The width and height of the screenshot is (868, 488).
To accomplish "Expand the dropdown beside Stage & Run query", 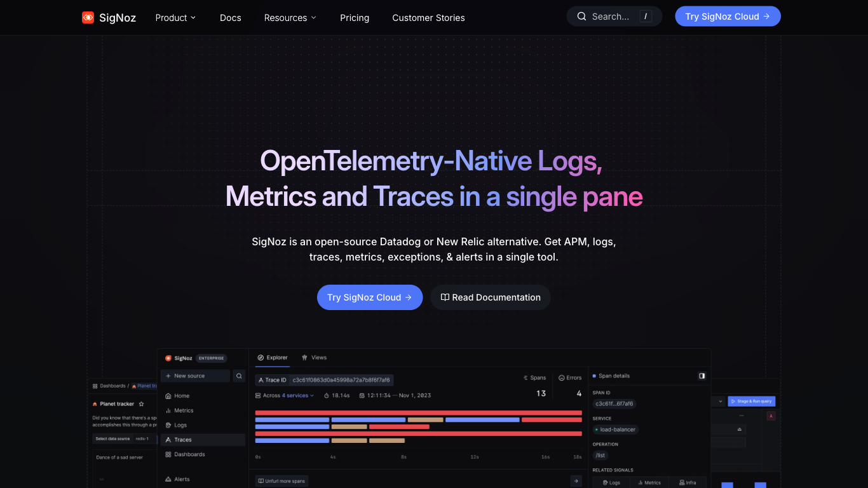I will point(720,401).
